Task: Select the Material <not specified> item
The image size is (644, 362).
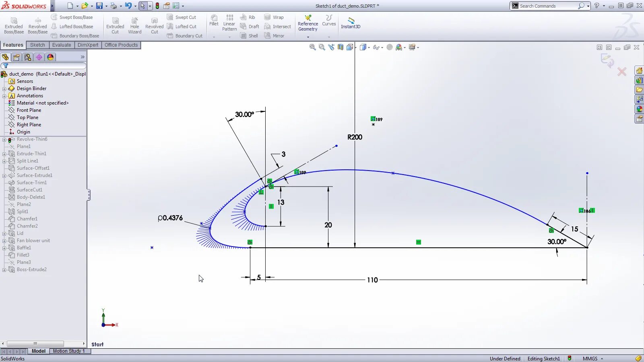Action: 43,103
